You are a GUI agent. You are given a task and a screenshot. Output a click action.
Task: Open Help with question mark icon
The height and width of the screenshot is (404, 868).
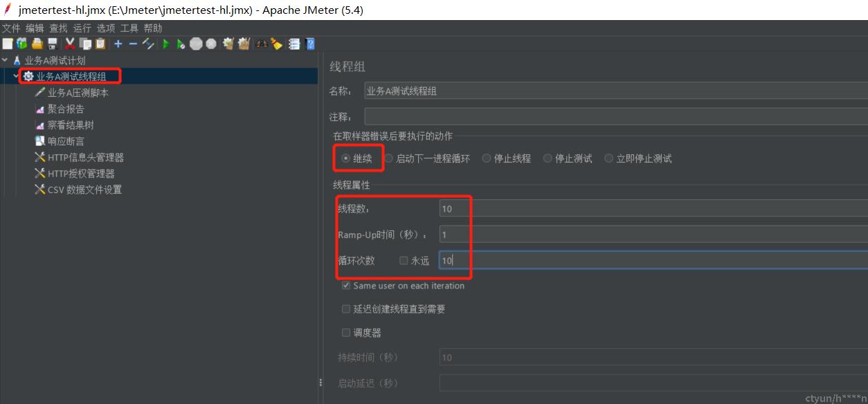pyautogui.click(x=310, y=44)
